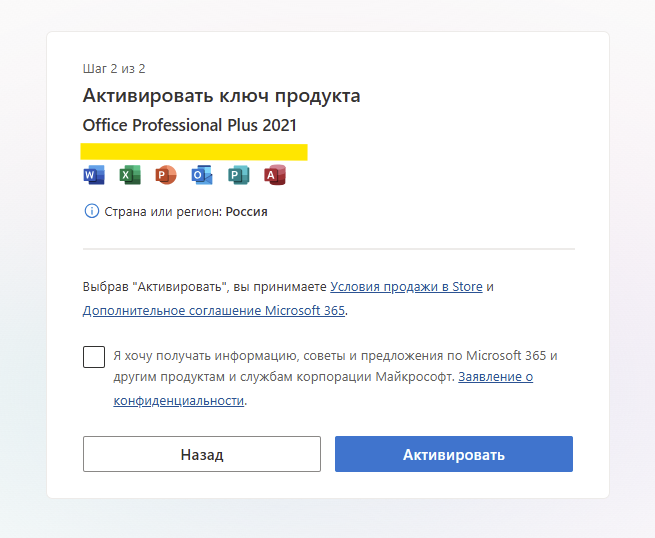Tick the Microsoft 365 marketing offers checkbox

point(94,357)
